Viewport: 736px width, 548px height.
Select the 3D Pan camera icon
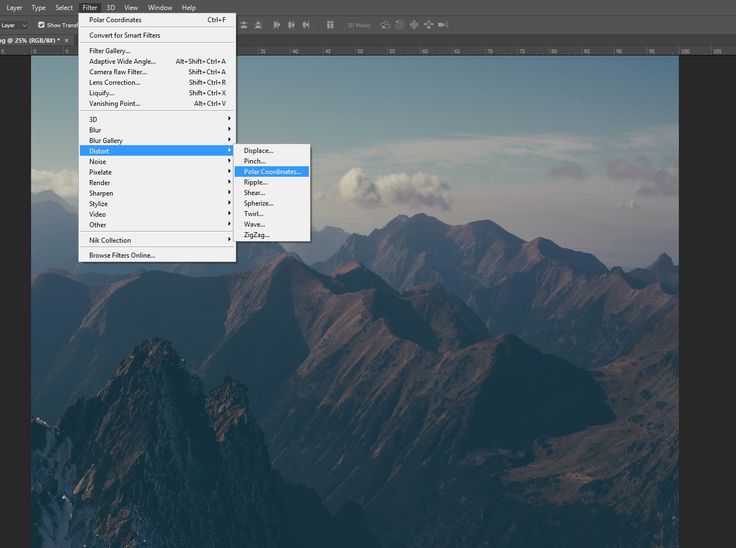click(414, 24)
